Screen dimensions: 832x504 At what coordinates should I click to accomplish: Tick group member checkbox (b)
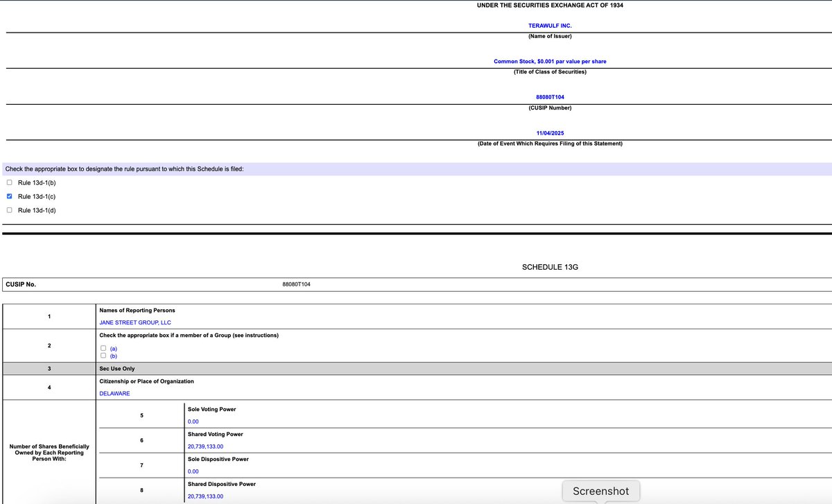103,356
